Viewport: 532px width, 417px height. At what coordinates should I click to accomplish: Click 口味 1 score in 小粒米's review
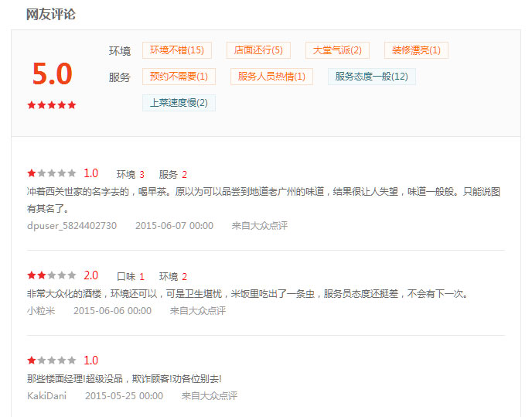(x=131, y=276)
